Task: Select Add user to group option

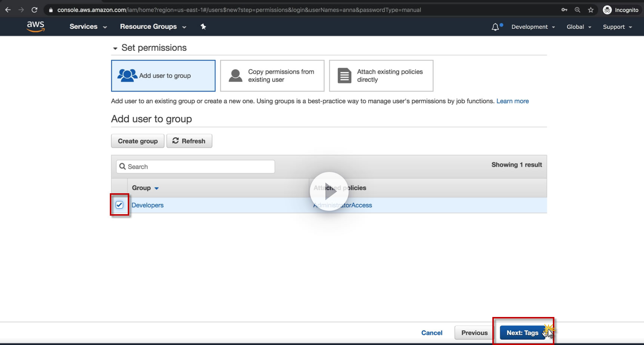Action: tap(163, 76)
